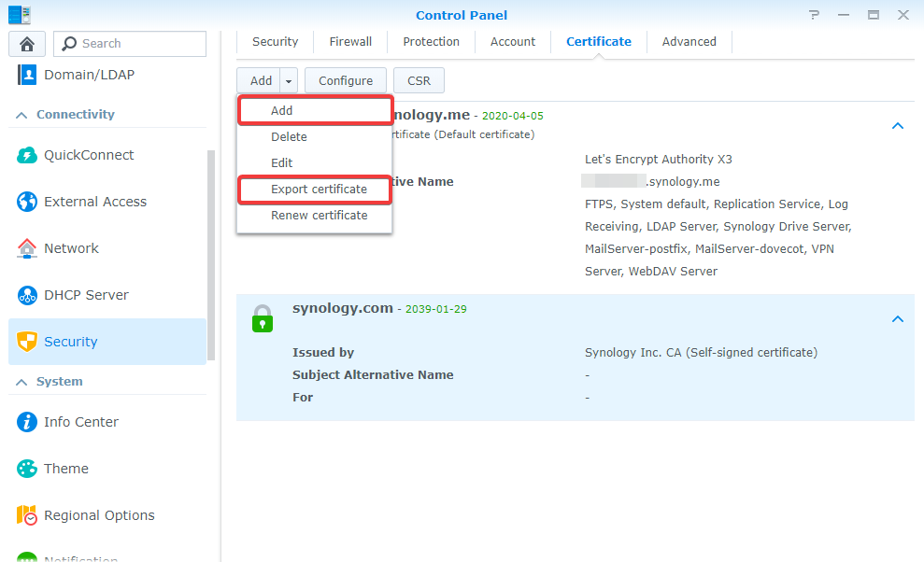Screen dimensions: 924x562
Task: Open QuickConnect cloud icon
Action: 26,155
